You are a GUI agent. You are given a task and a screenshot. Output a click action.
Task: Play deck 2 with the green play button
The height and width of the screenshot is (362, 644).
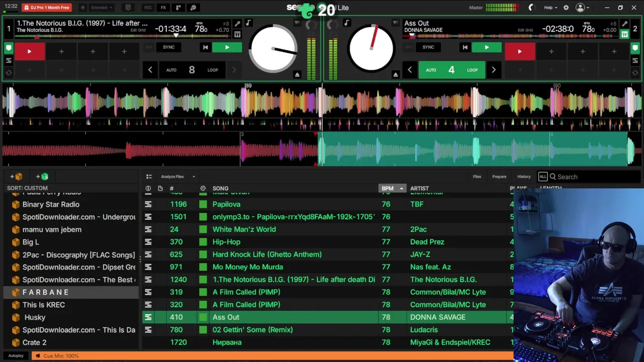point(487,47)
